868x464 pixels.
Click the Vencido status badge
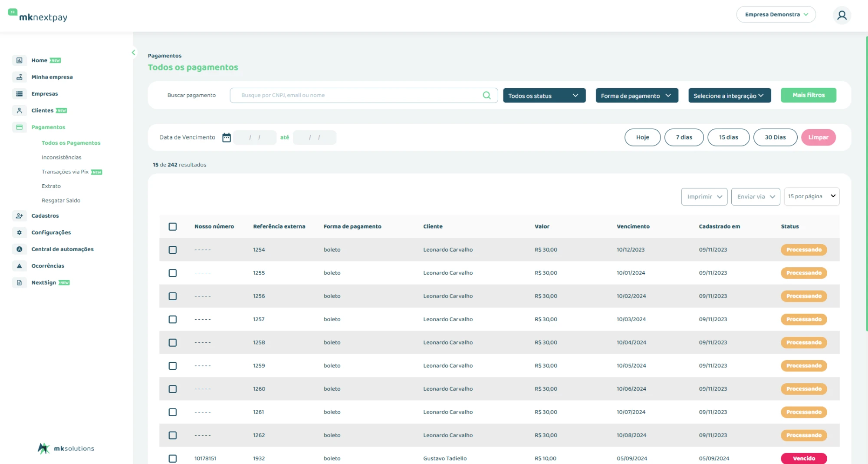pyautogui.click(x=804, y=458)
